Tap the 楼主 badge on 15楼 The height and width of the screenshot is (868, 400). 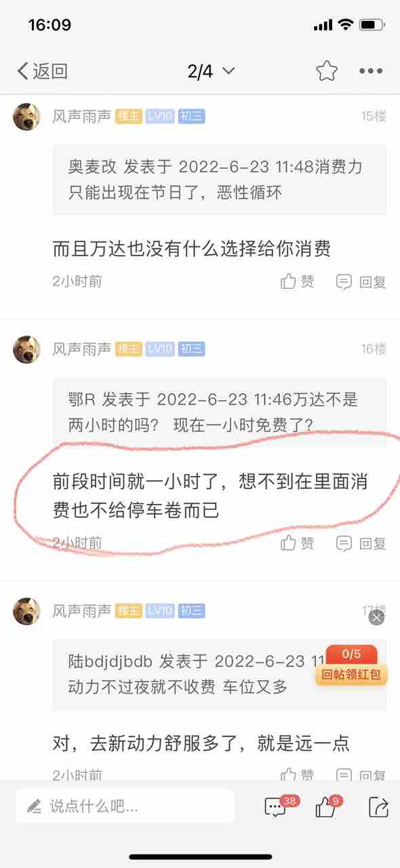pos(128,116)
